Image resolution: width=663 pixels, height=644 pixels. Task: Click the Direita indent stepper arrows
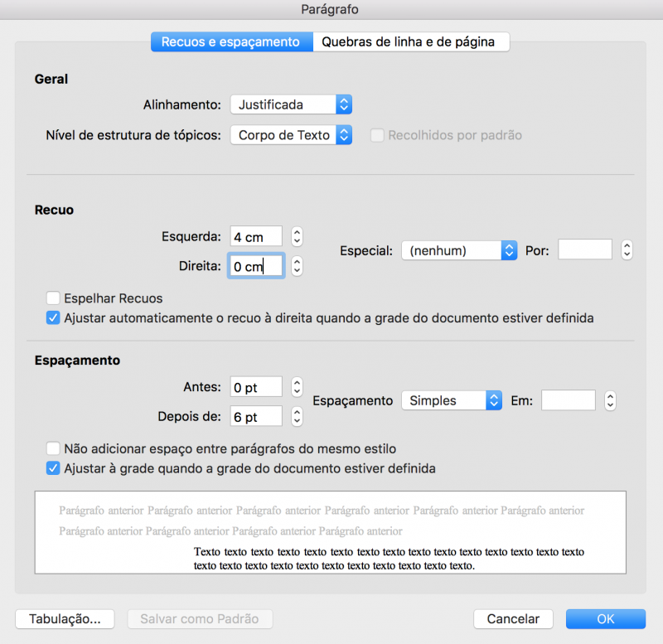pyautogui.click(x=298, y=266)
